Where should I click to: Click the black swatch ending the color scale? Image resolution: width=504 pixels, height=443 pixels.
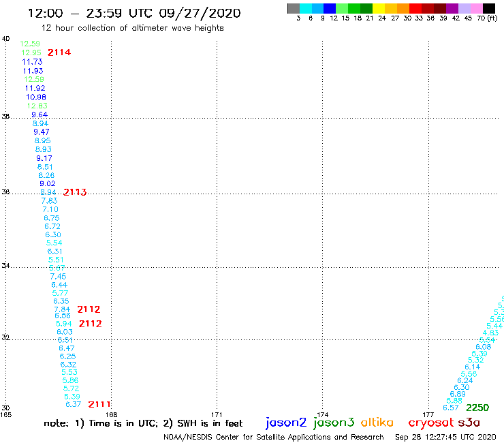coord(488,8)
